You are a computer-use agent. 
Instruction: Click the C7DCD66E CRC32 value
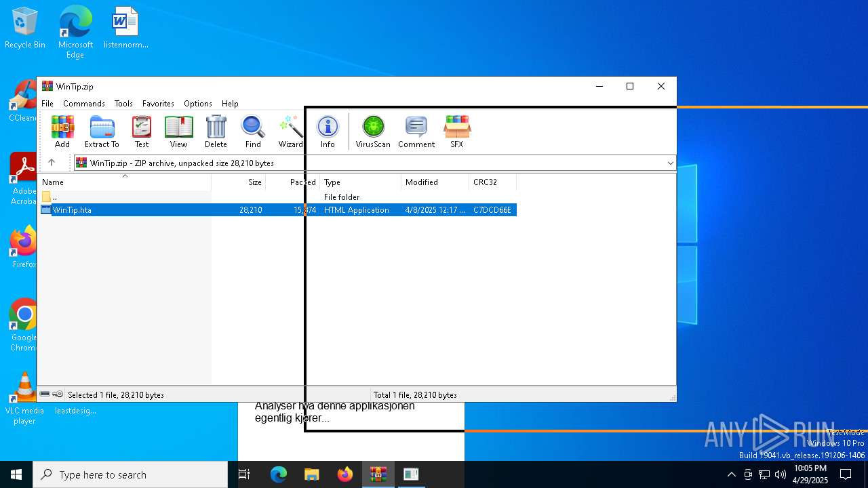[x=492, y=210]
